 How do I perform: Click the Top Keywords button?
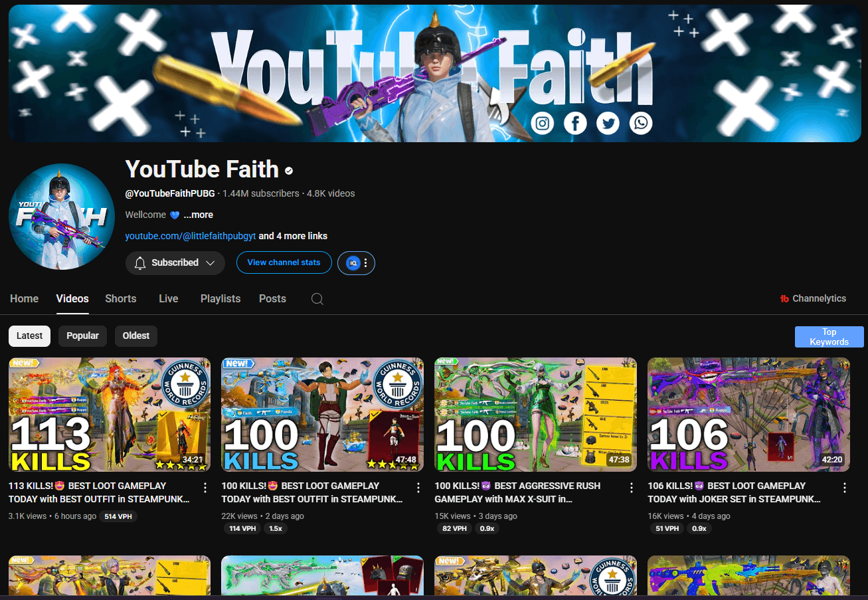point(829,337)
